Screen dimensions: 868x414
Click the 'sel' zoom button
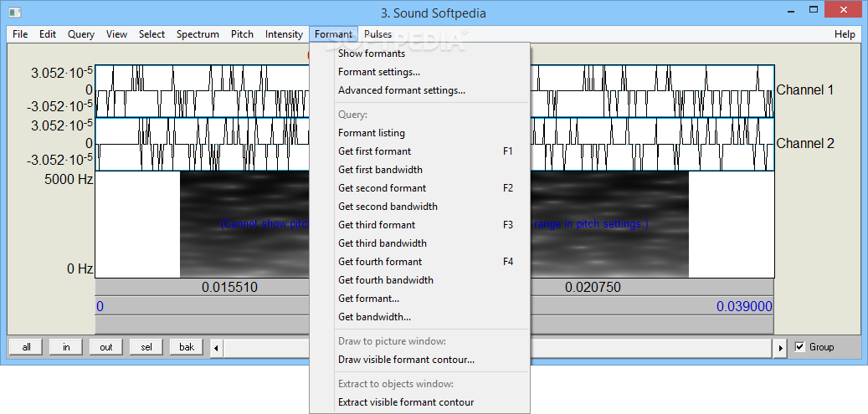(x=146, y=347)
